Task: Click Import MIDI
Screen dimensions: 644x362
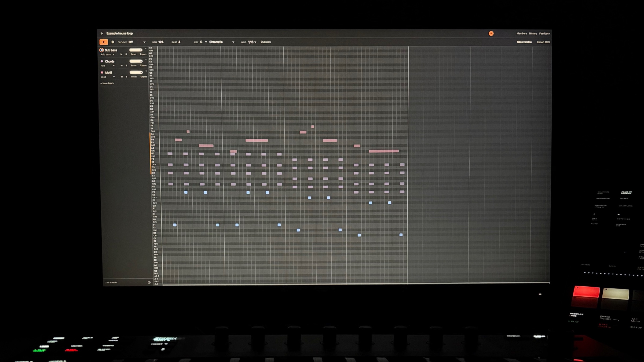Action: pyautogui.click(x=543, y=42)
